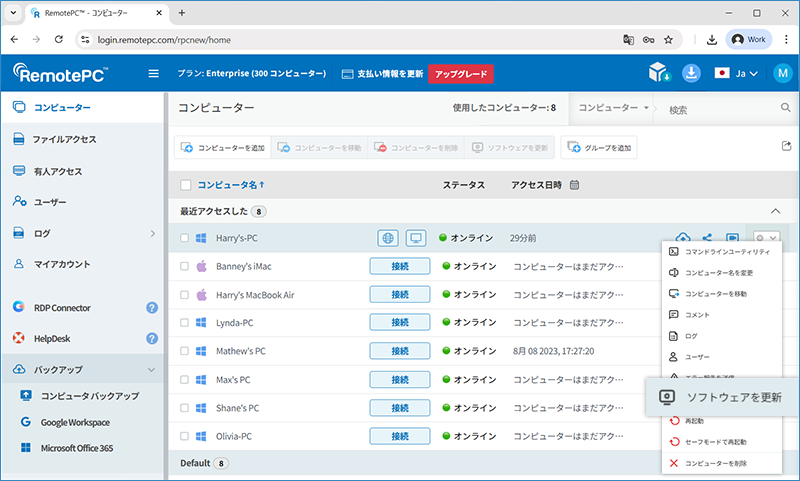This screenshot has width=800, height=481.
Task: Select コンピューターを移動 in the context menu
Action: (722, 294)
